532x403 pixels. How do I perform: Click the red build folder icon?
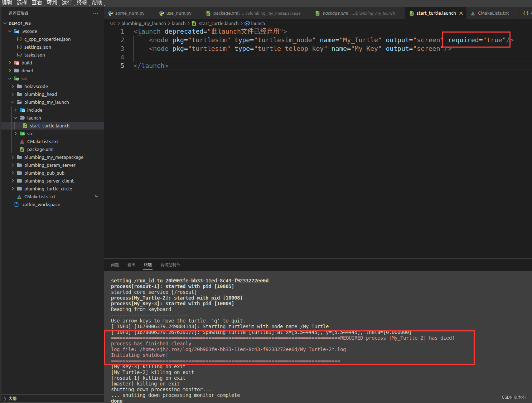point(16,63)
